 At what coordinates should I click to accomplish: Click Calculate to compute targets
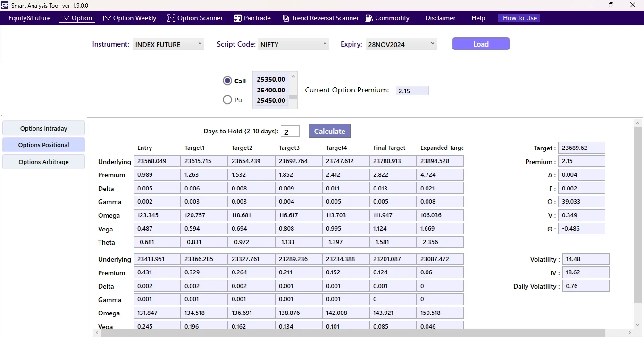(x=329, y=131)
